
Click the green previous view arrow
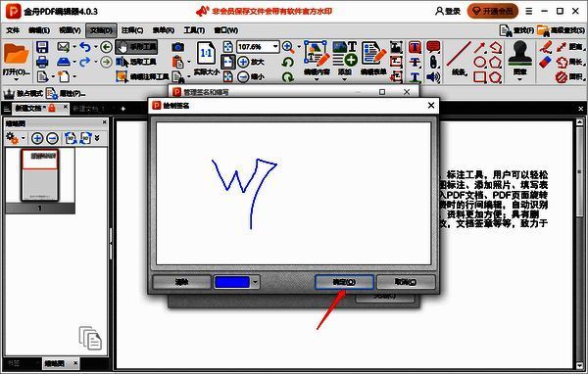pos(106,47)
